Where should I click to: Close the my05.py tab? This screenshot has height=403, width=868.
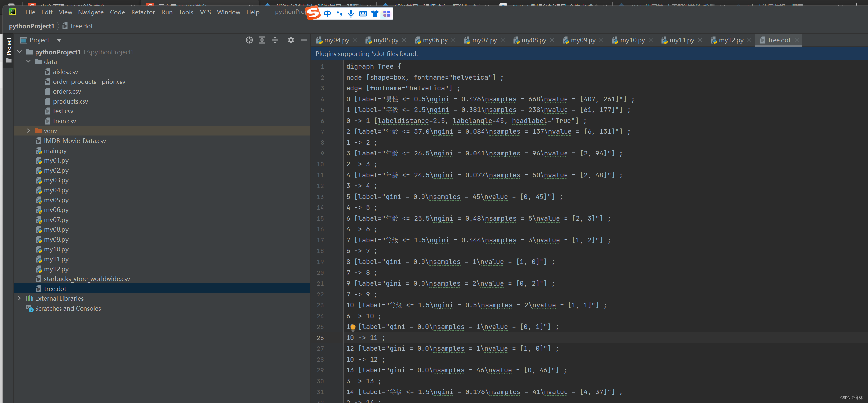[x=404, y=40]
